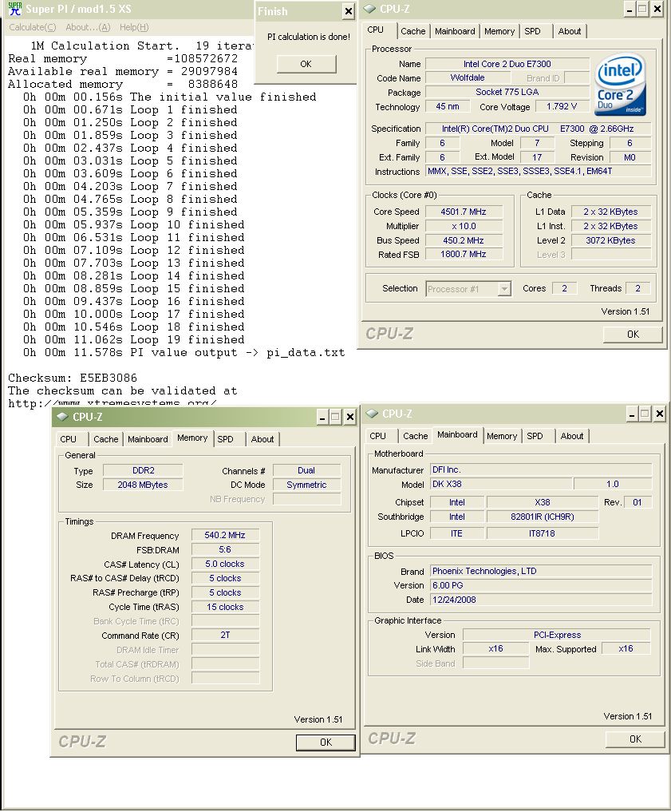This screenshot has height=812, width=671.
Task: Minimize the CPU-Z Mainboard window
Action: pos(632,414)
